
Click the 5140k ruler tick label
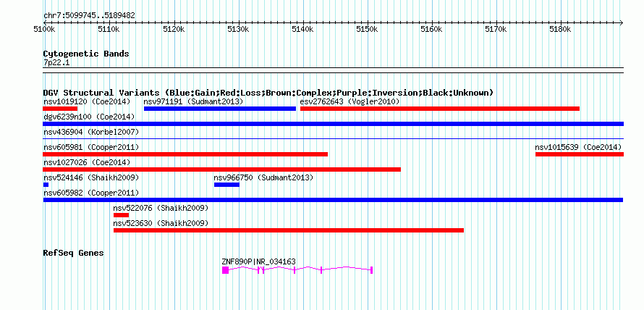pos(302,30)
